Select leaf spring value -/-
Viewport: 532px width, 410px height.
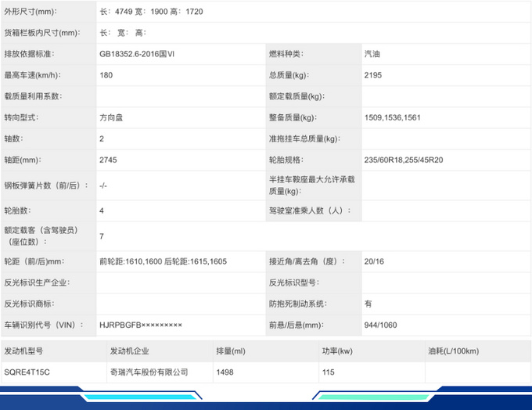[103, 185]
